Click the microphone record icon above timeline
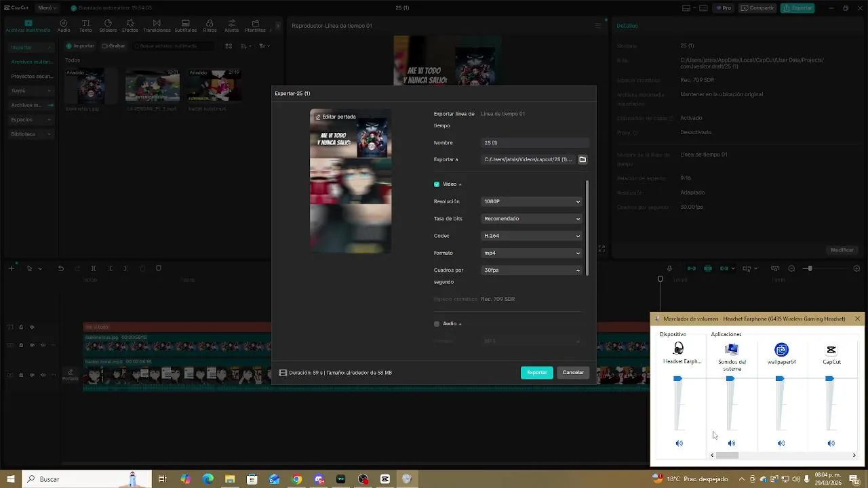The width and height of the screenshot is (868, 488). [x=669, y=268]
